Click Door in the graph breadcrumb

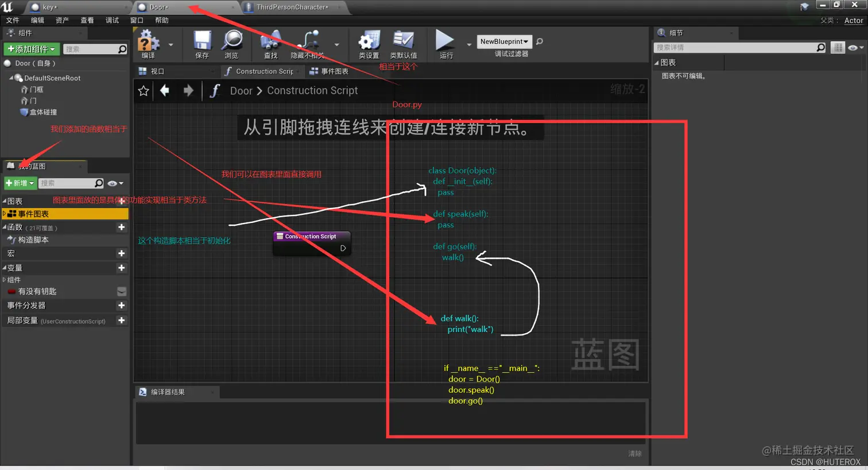(x=241, y=91)
